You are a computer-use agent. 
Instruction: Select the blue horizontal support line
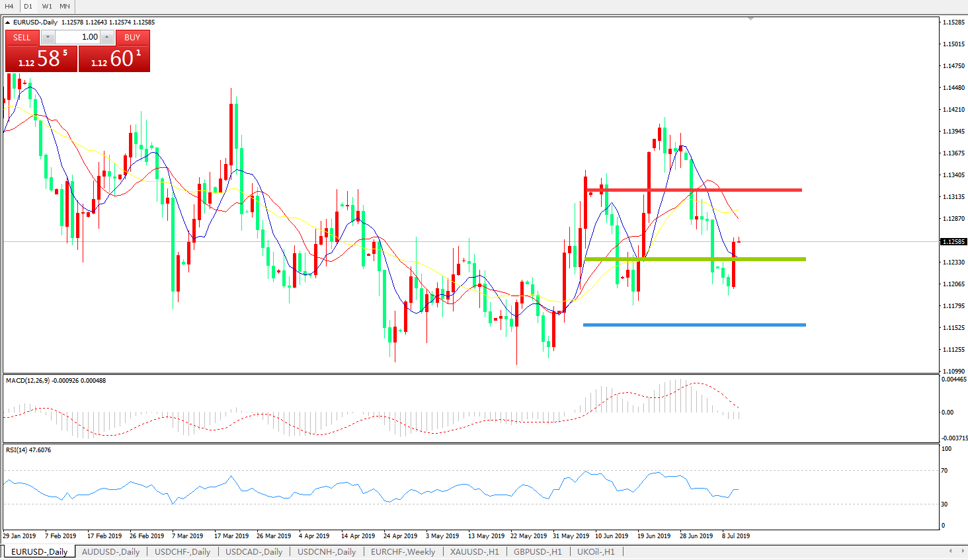(694, 325)
